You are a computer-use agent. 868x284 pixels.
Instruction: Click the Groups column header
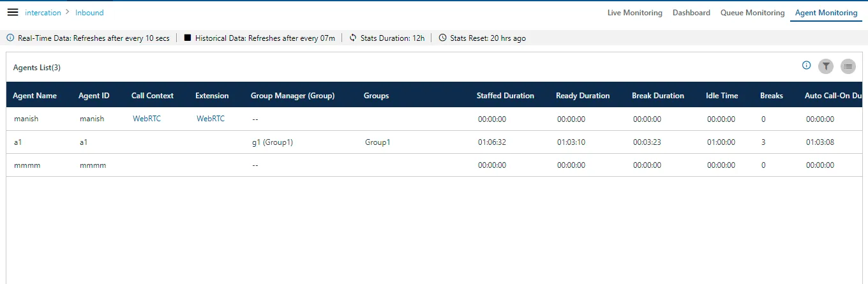[x=376, y=96]
